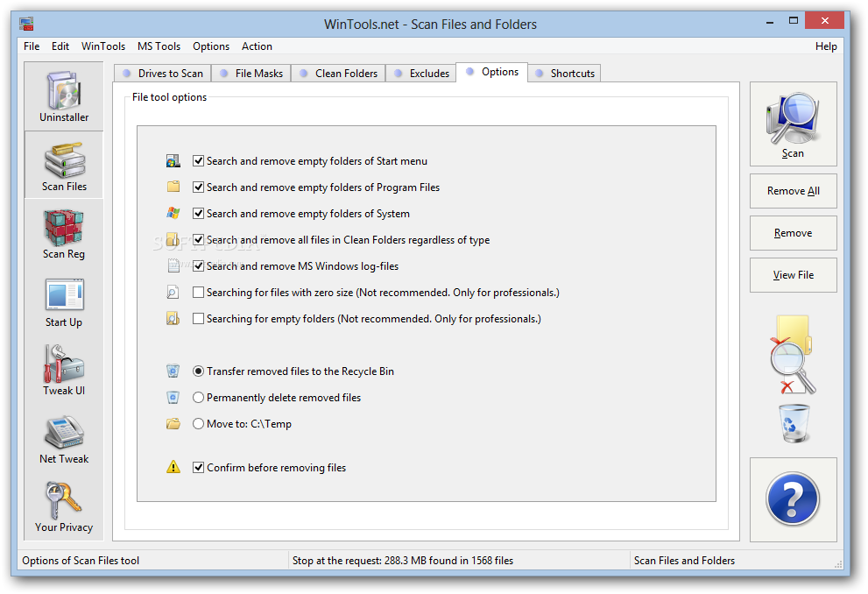The image size is (868, 594).
Task: Click status text '288.3 MB found in 1568 files'
Action: pyautogui.click(x=449, y=560)
